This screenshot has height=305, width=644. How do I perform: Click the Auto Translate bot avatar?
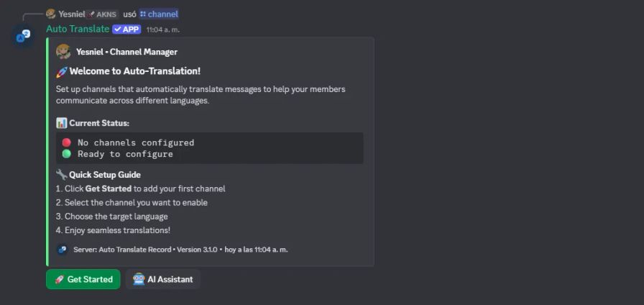[23, 35]
